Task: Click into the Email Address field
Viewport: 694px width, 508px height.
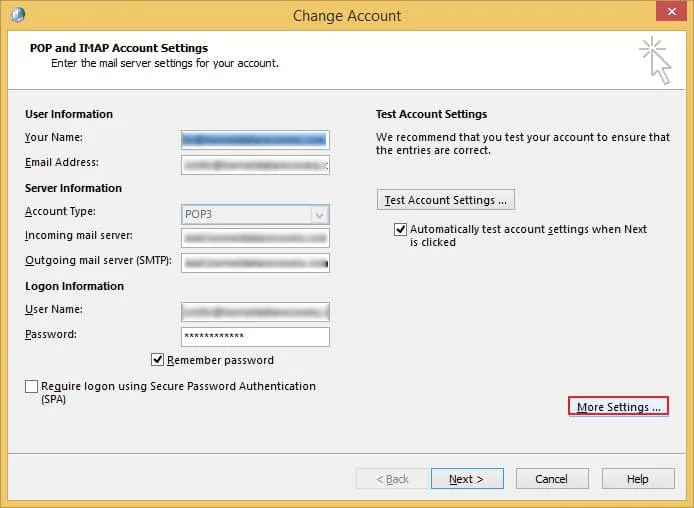Action: pyautogui.click(x=255, y=165)
